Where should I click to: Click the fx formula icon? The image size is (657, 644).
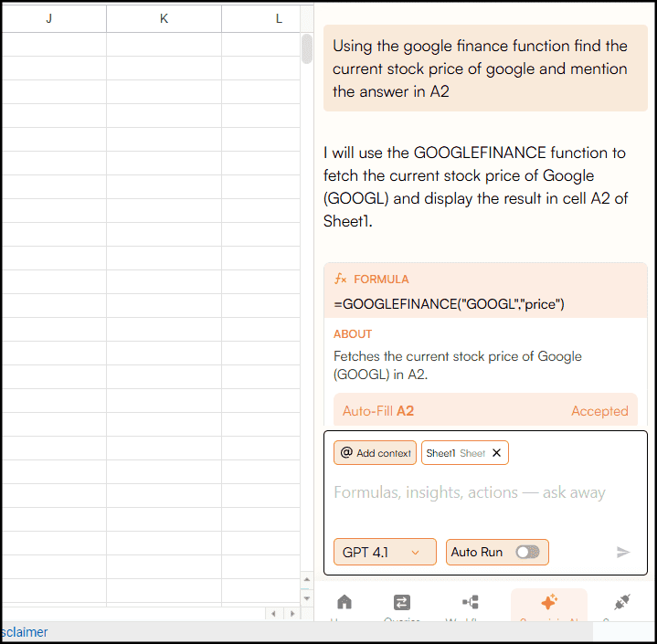[x=340, y=279]
